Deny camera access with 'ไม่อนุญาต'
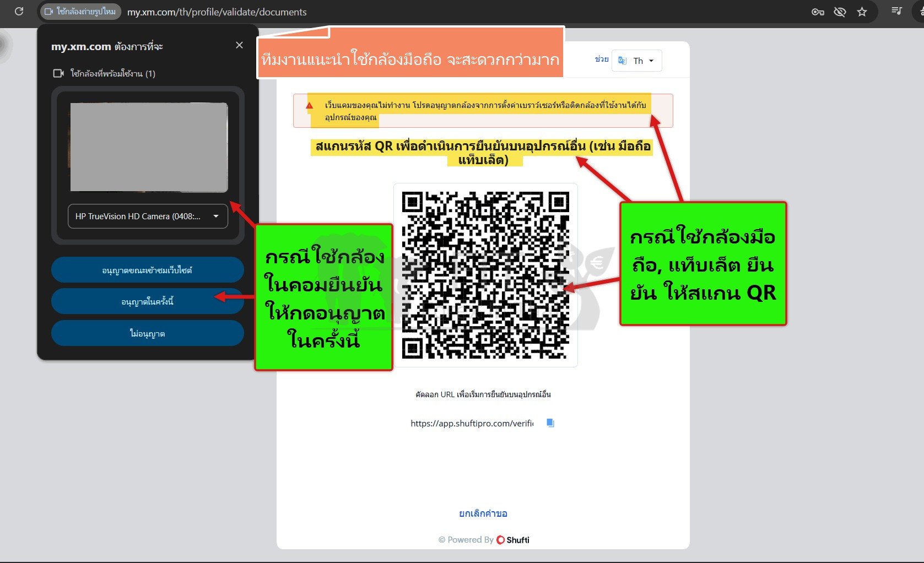 tap(147, 333)
